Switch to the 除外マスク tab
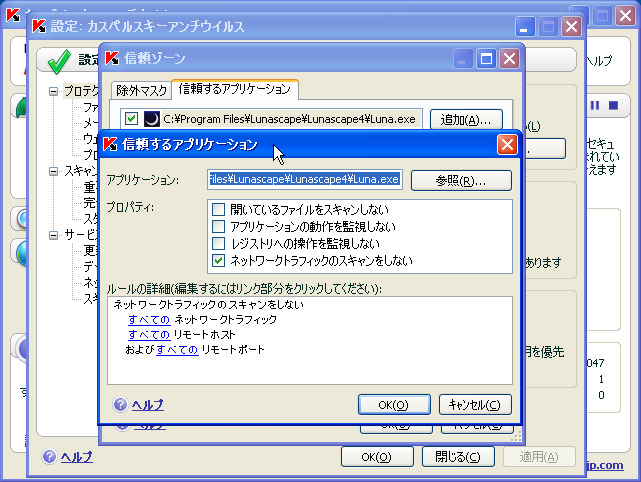641x482 pixels. [x=139, y=90]
